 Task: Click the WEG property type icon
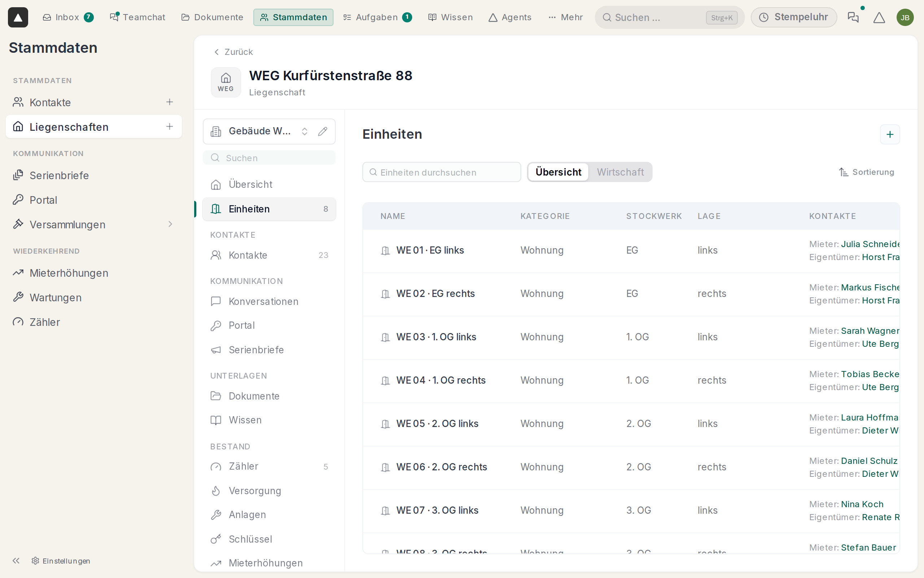226,82
